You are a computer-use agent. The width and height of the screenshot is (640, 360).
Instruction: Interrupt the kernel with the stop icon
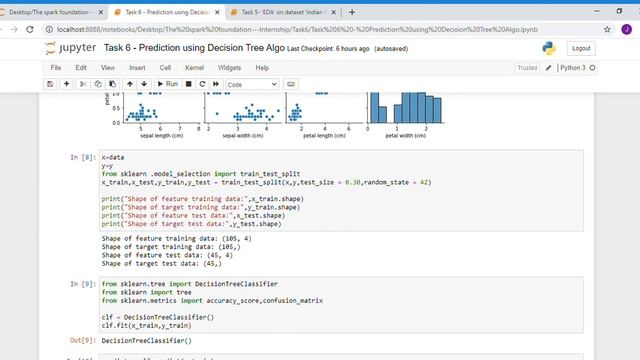coord(189,84)
